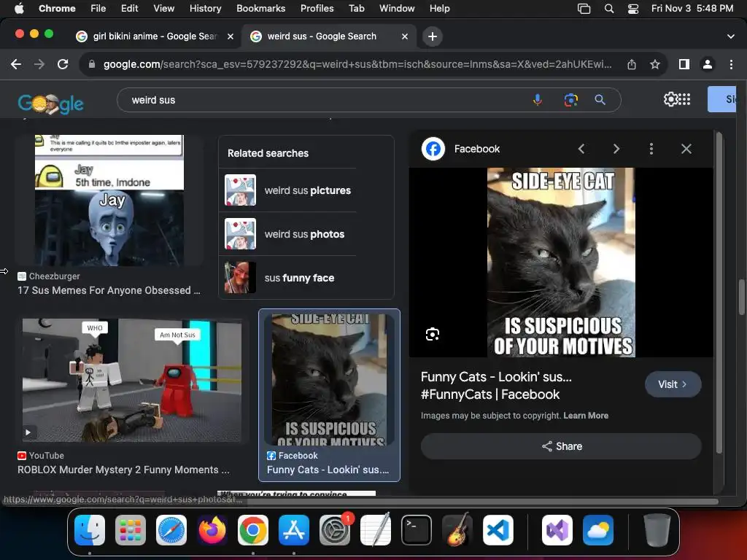The image size is (747, 560).
Task: Open macOS Control Center icon
Action: 632,9
